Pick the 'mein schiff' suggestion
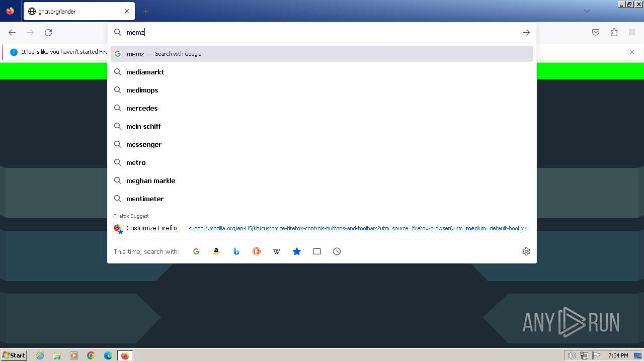The height and width of the screenshot is (362, 644). point(322,126)
